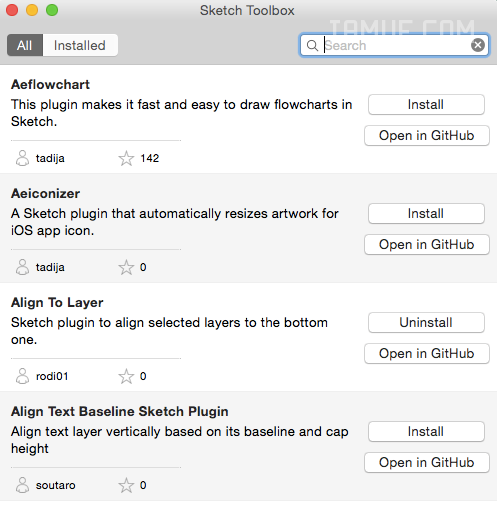Click the magnifying glass search icon
497x506 pixels.
[312, 45]
